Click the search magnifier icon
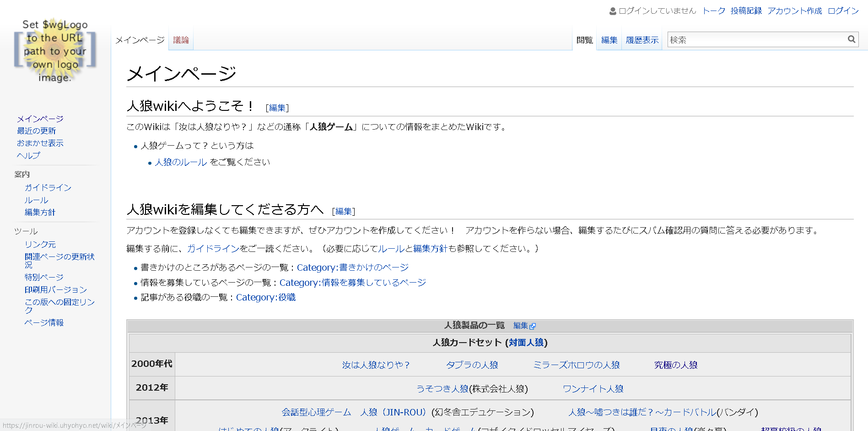Screen dimensions: 868x431 [x=851, y=39]
